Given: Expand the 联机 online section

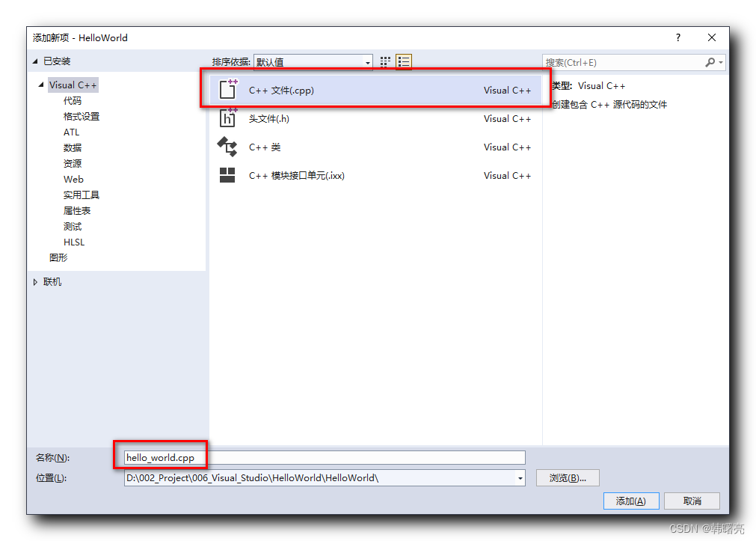Looking at the screenshot, I should [35, 282].
